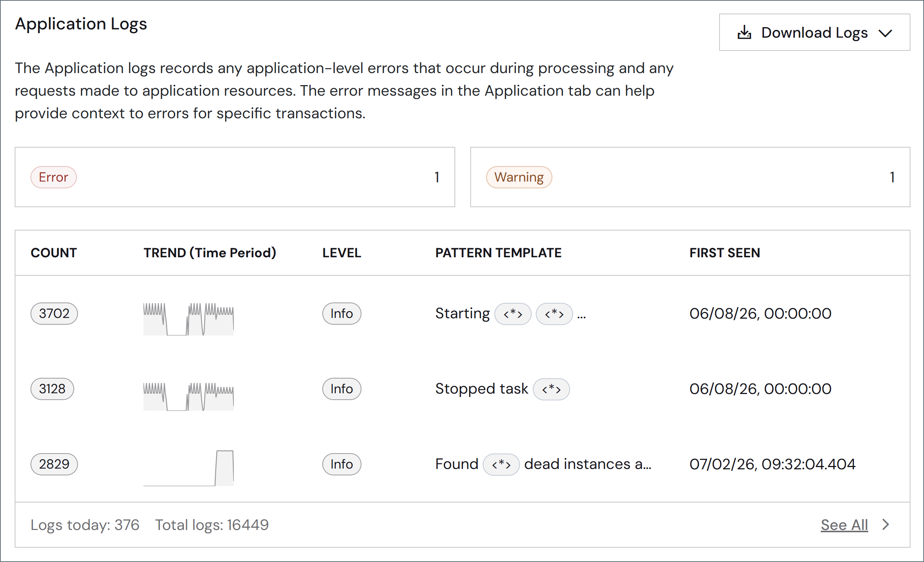Click the 'Logs today: 376' text

pos(85,525)
